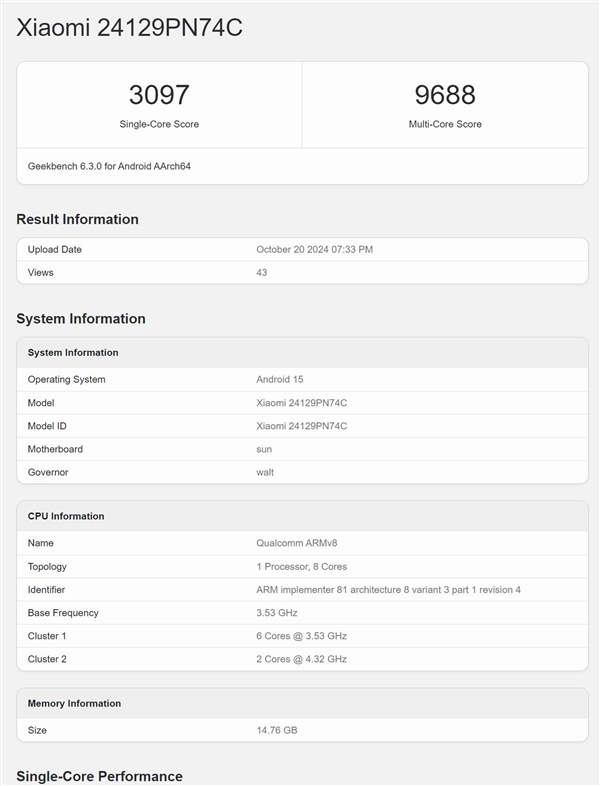Select the Multi-Core Score label

(x=445, y=124)
